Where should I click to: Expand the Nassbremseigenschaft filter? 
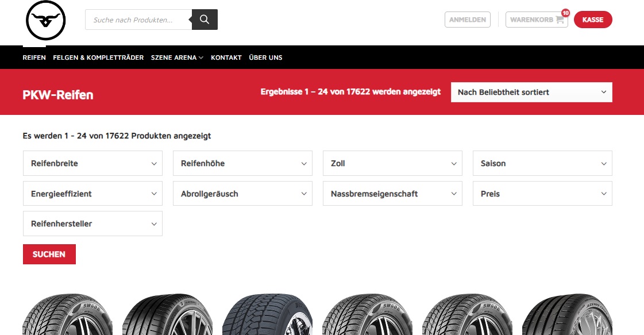pyautogui.click(x=392, y=194)
